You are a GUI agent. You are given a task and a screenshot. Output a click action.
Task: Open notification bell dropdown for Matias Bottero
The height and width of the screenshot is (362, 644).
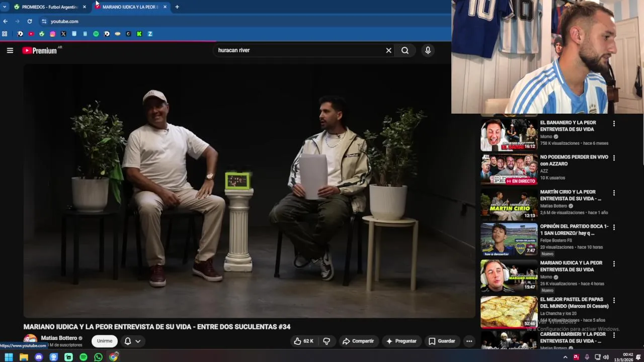[132, 341]
